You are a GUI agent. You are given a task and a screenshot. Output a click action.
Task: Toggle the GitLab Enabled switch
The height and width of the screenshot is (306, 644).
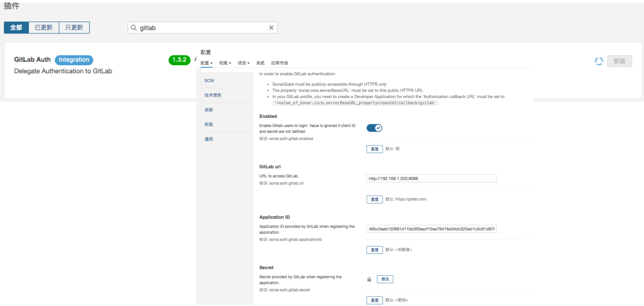[x=374, y=128]
